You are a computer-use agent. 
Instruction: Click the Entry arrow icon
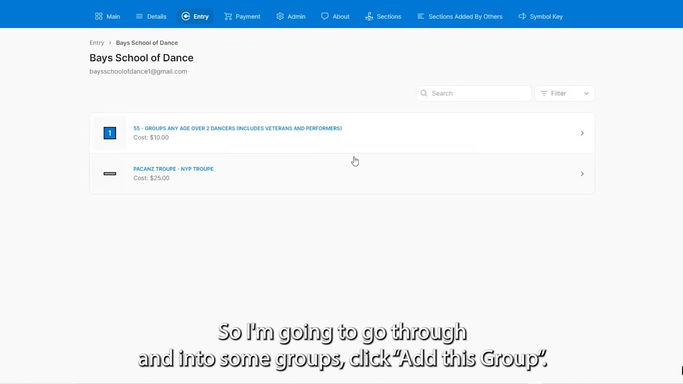(x=186, y=17)
